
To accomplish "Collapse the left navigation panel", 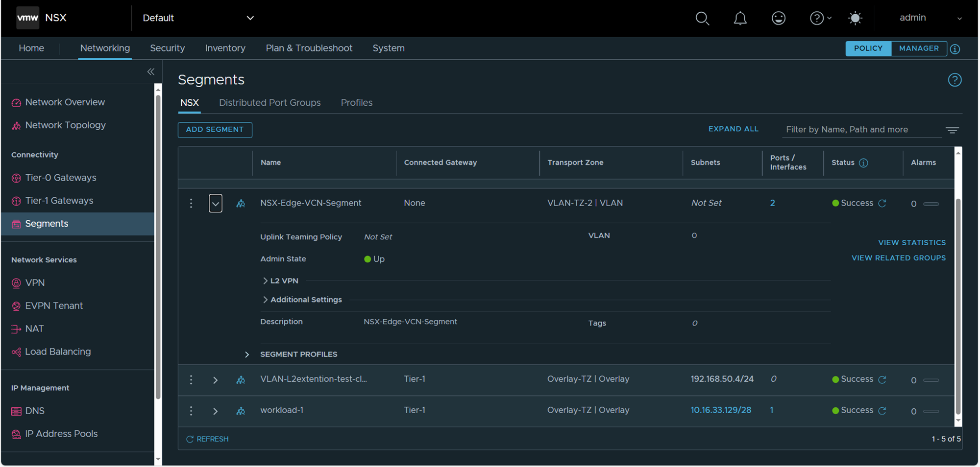I will (x=151, y=71).
